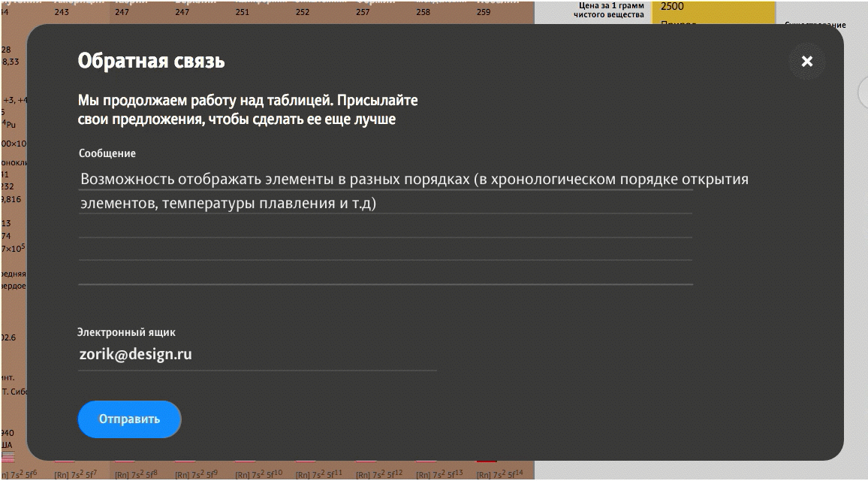Click the round button at the right edge
Image resolution: width=868 pixels, height=481 pixels.
(x=863, y=93)
